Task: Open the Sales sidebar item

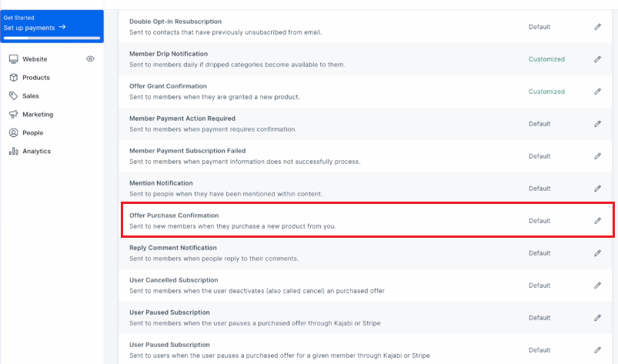Action: [30, 96]
